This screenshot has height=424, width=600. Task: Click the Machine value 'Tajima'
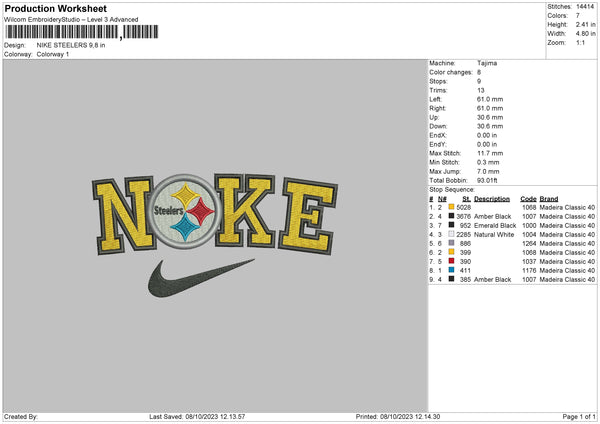487,63
